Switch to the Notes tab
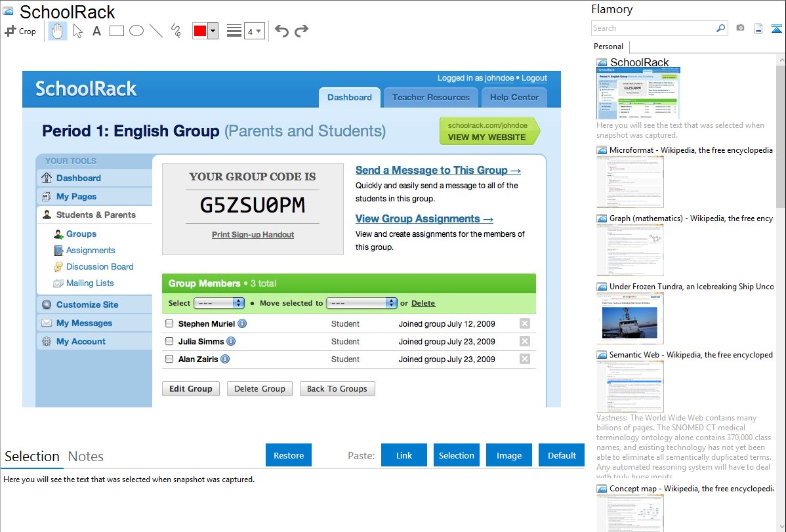The height and width of the screenshot is (532, 786). click(85, 457)
